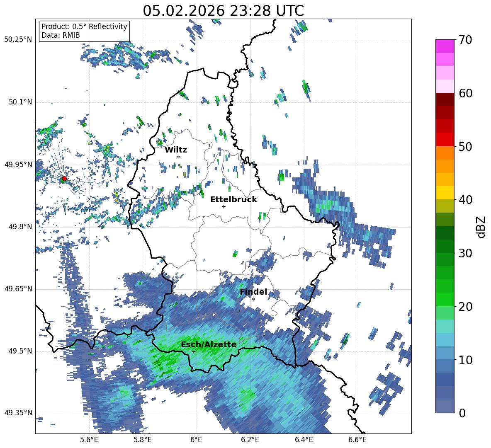Click the 5.8°E longitude label

(143, 440)
